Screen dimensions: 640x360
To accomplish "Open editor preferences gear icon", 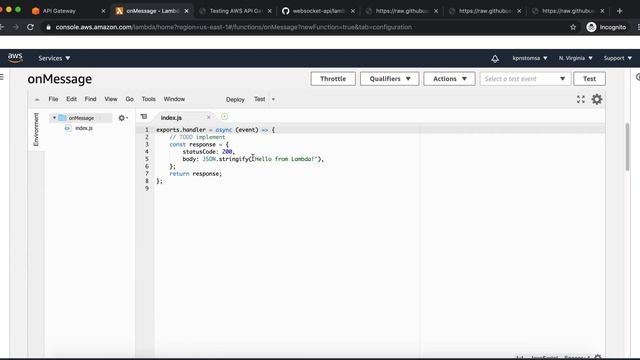I will click(597, 99).
